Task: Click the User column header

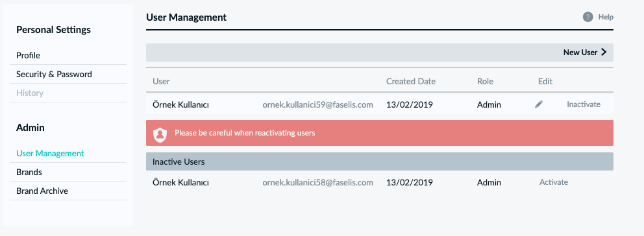Action: [x=161, y=81]
